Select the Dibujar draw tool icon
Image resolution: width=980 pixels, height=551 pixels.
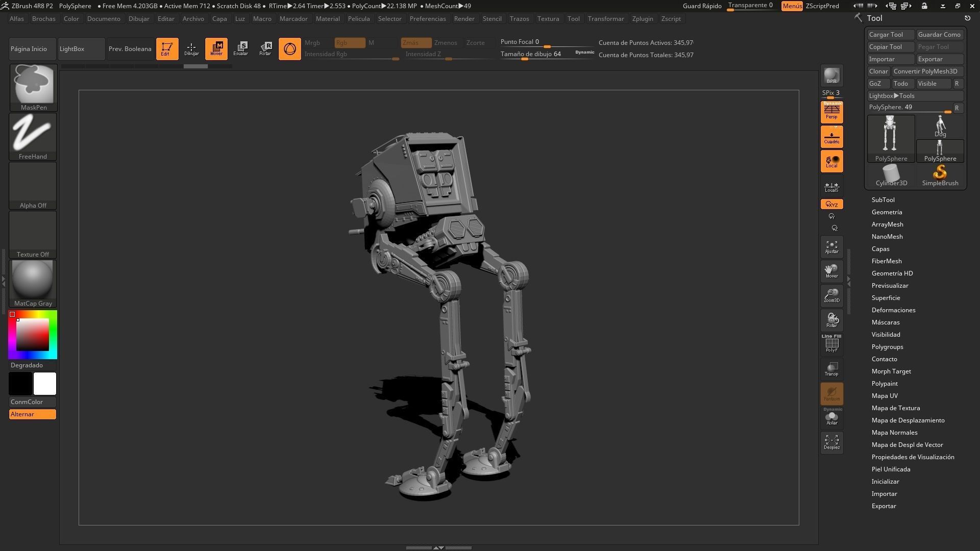tap(191, 49)
